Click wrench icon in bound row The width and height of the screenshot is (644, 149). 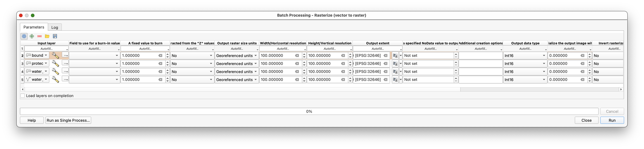point(55,56)
